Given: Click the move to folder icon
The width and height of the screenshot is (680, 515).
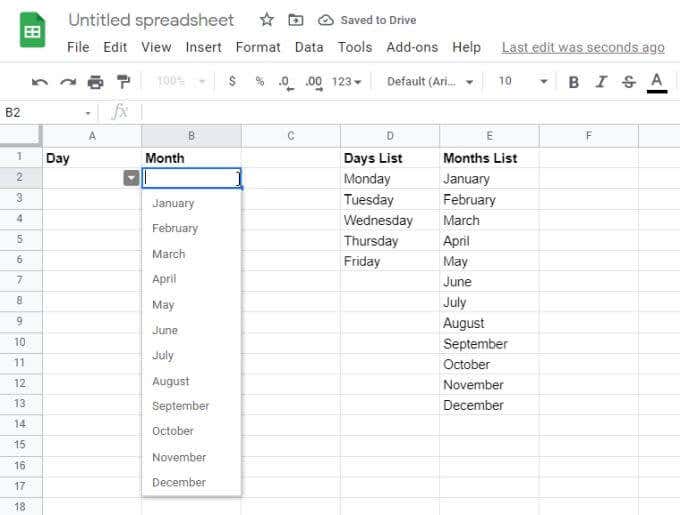Looking at the screenshot, I should (x=296, y=20).
